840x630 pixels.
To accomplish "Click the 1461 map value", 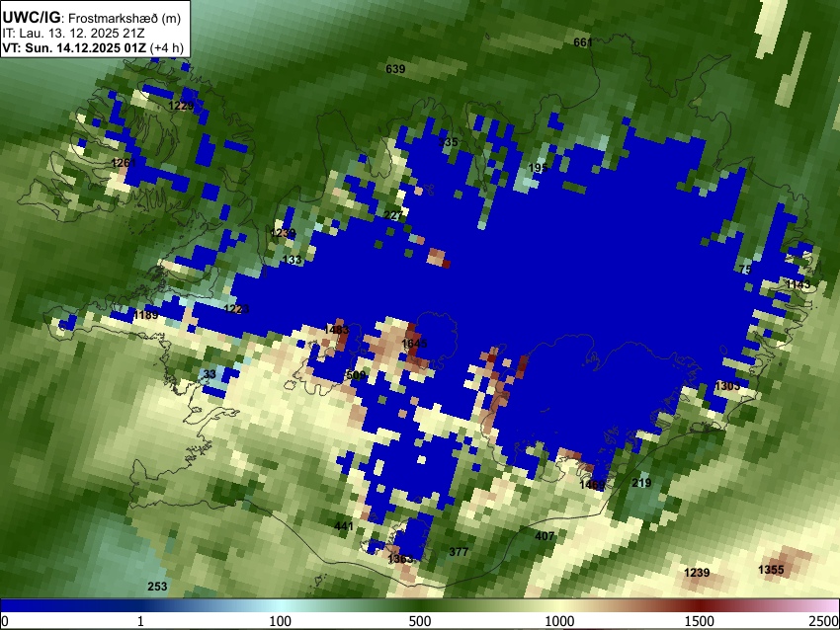I will pos(592,485).
